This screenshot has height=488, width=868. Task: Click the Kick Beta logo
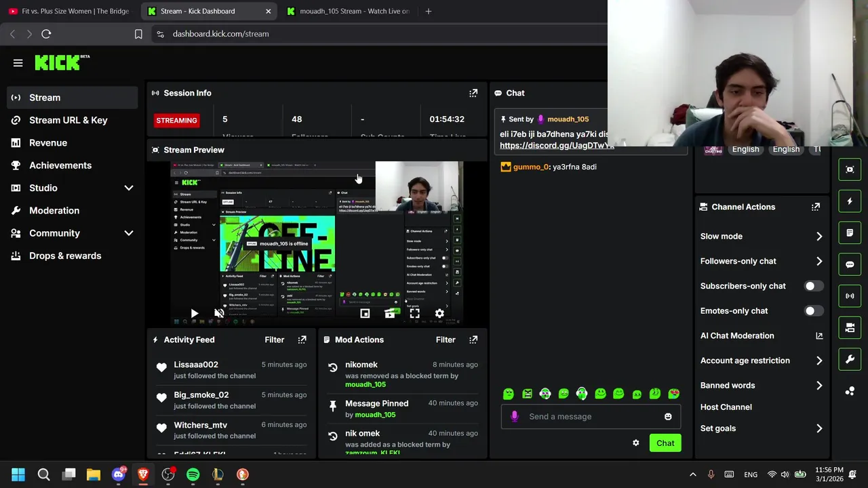point(62,62)
